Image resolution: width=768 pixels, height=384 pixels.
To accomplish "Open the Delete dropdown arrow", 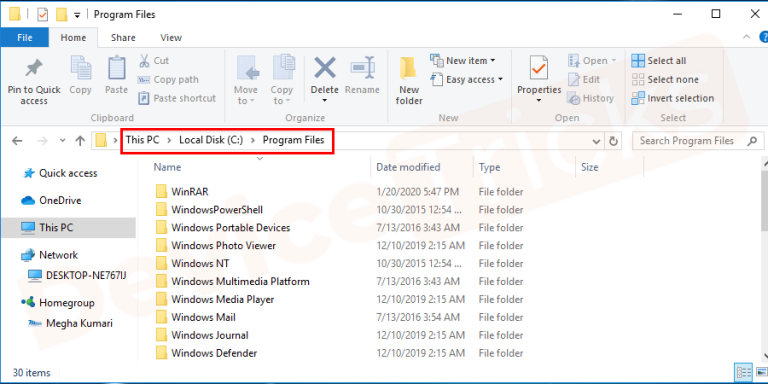I will 325,100.
